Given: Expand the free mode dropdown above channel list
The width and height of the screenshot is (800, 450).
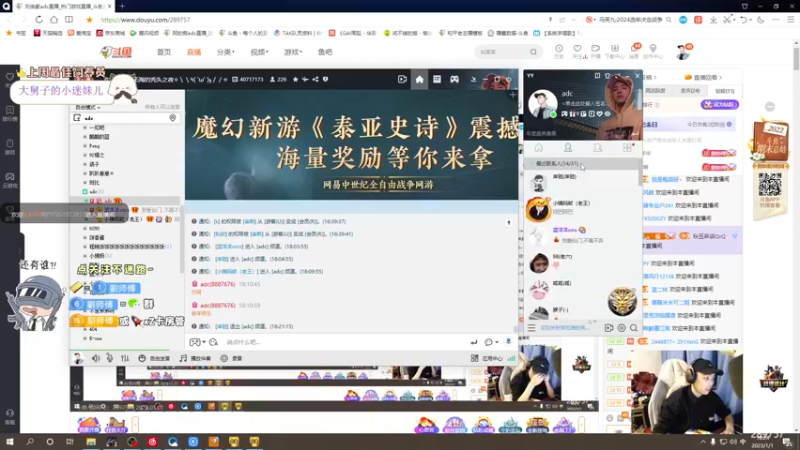Looking at the screenshot, I should pos(88,108).
